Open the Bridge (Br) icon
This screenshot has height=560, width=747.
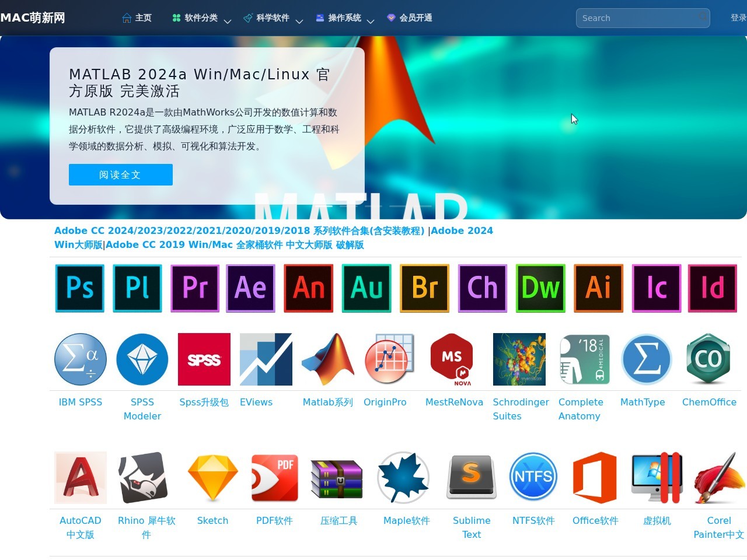coord(425,288)
